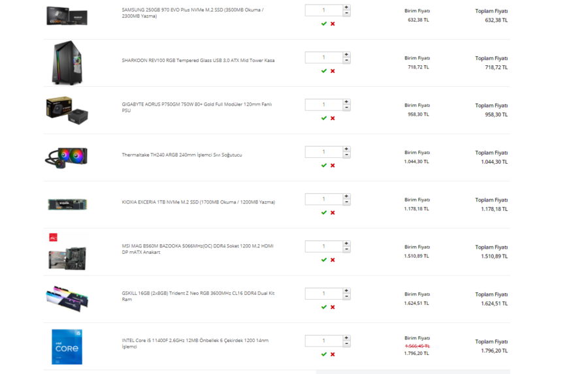Open the Thermaltake TH240 ARGB cooler product link
The height and width of the screenshot is (374, 588).
182,155
